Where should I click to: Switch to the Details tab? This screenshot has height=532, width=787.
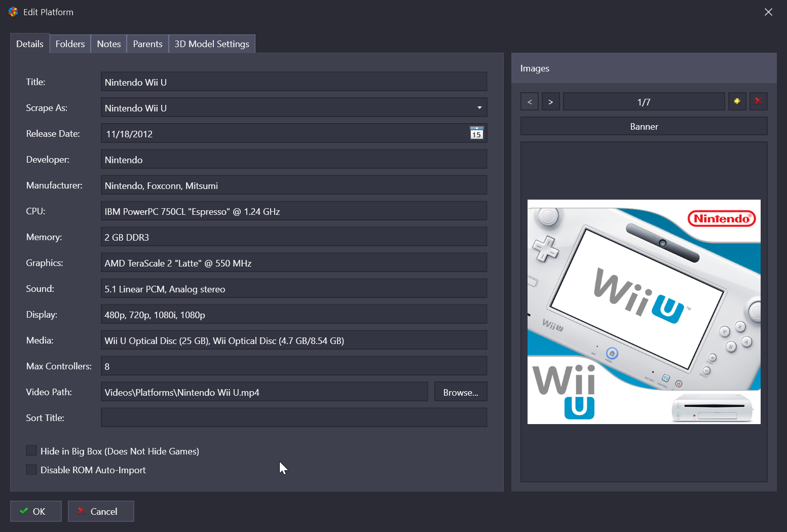pyautogui.click(x=30, y=44)
